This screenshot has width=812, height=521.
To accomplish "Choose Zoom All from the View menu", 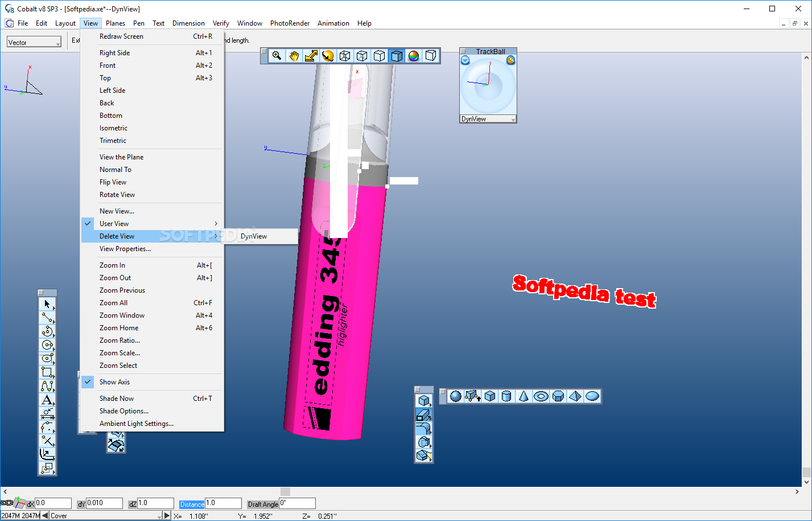I will point(152,303).
